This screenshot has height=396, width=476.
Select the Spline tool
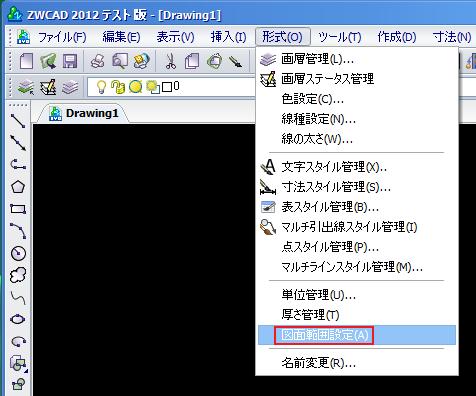[18, 297]
